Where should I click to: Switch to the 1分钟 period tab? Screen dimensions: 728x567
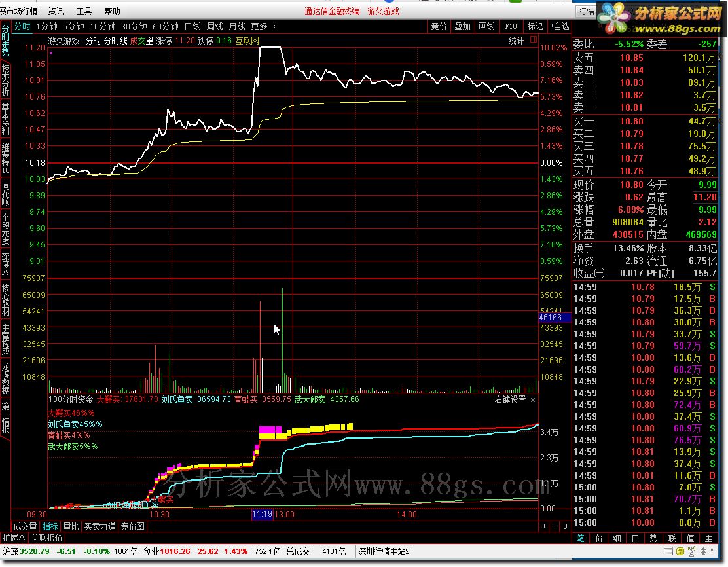[x=47, y=26]
